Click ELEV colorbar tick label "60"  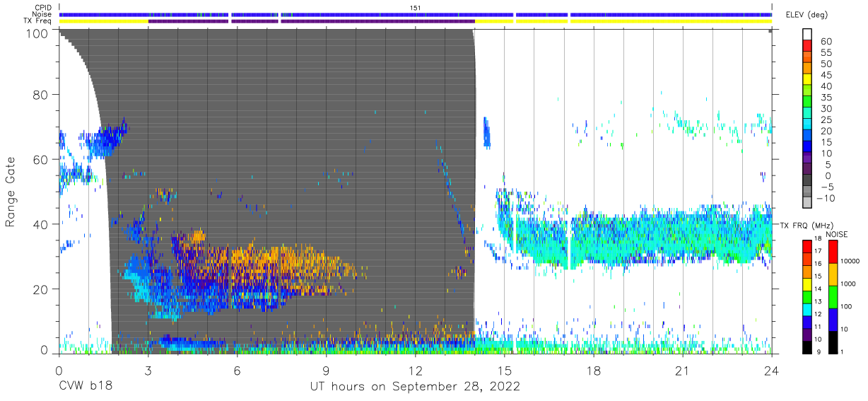tap(826, 42)
